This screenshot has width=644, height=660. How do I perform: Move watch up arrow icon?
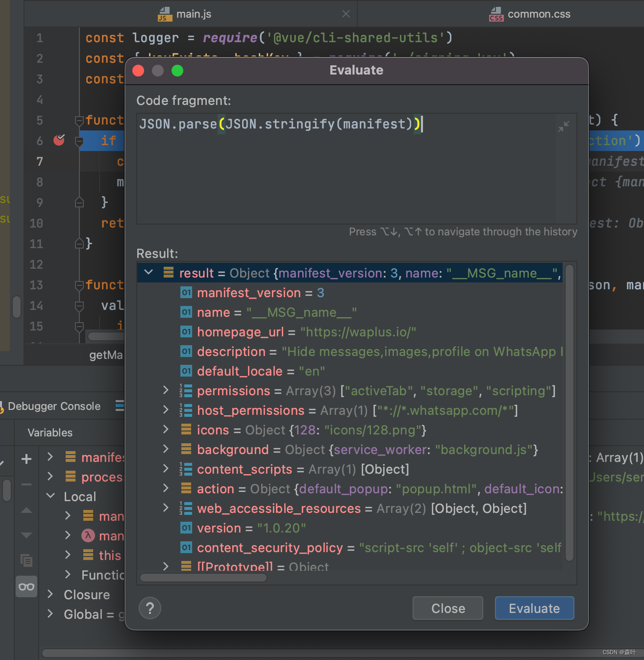pos(26,510)
